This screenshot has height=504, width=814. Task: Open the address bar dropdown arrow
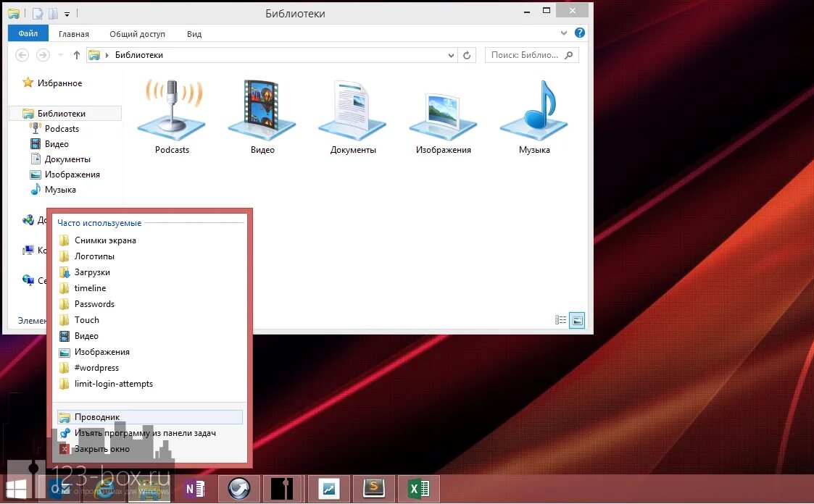point(451,55)
